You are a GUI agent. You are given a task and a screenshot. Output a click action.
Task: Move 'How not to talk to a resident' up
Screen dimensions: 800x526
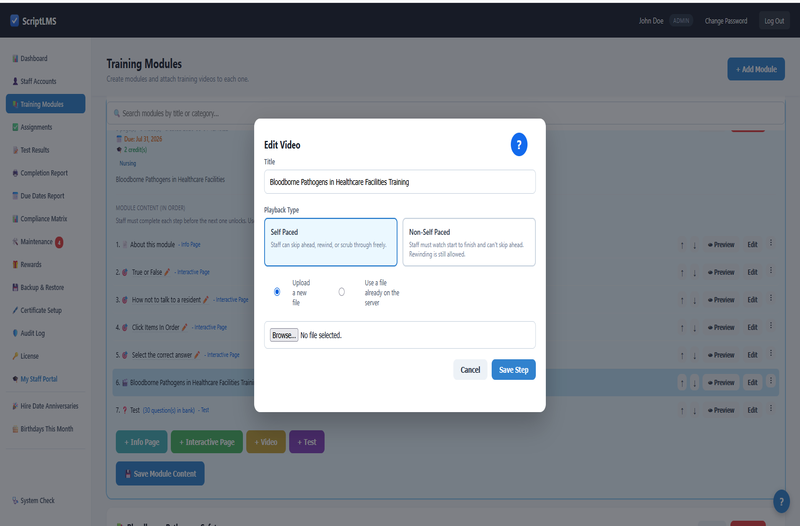[x=682, y=300]
